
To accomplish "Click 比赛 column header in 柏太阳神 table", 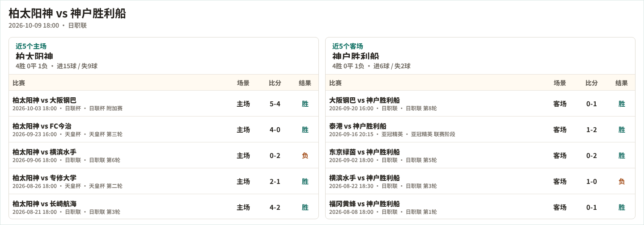I will point(19,83).
